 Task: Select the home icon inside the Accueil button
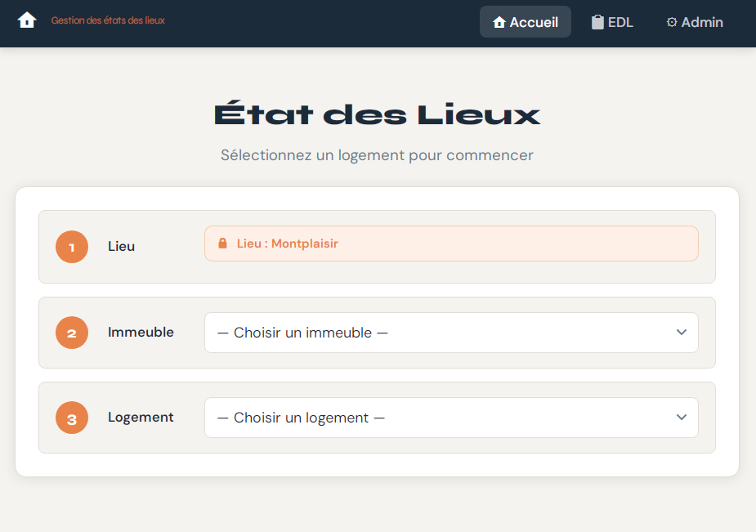(499, 21)
